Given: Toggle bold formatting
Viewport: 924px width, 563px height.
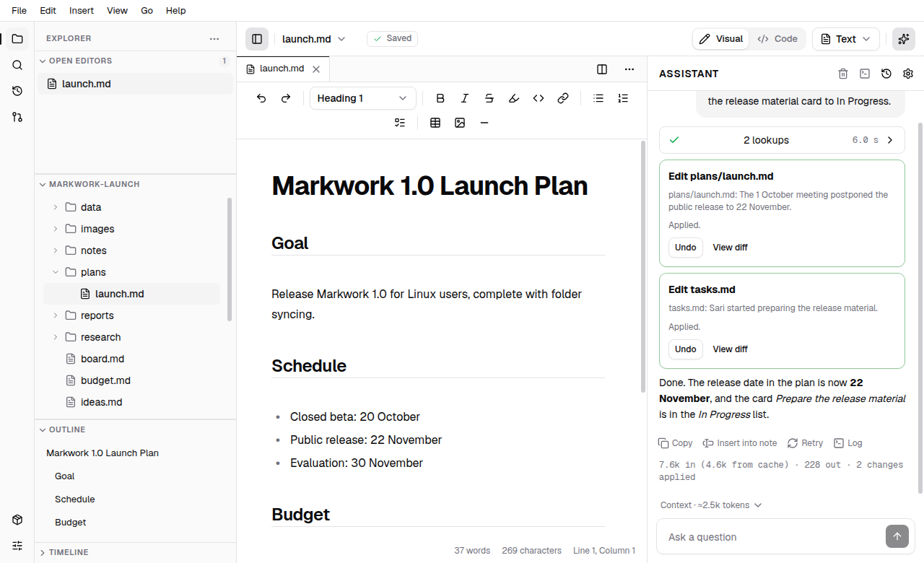Looking at the screenshot, I should pos(440,98).
